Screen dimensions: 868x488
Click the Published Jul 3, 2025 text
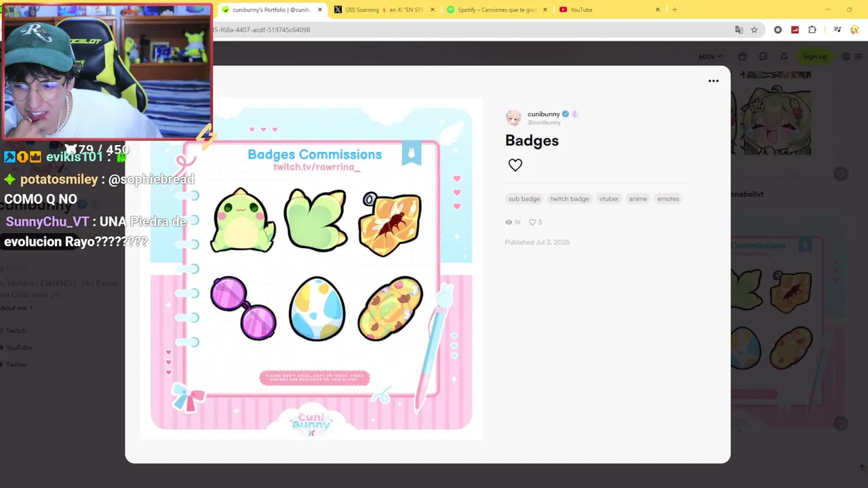click(x=537, y=242)
